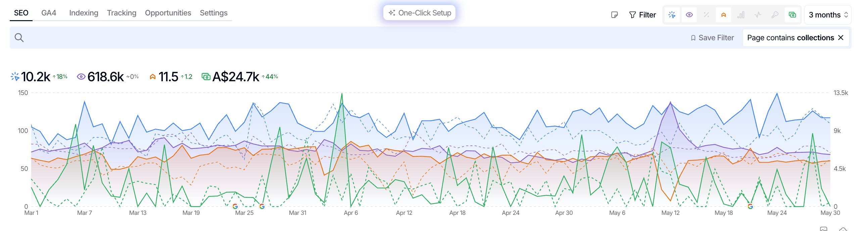Switch to the SEO tab
This screenshot has width=868, height=231.
[21, 13]
